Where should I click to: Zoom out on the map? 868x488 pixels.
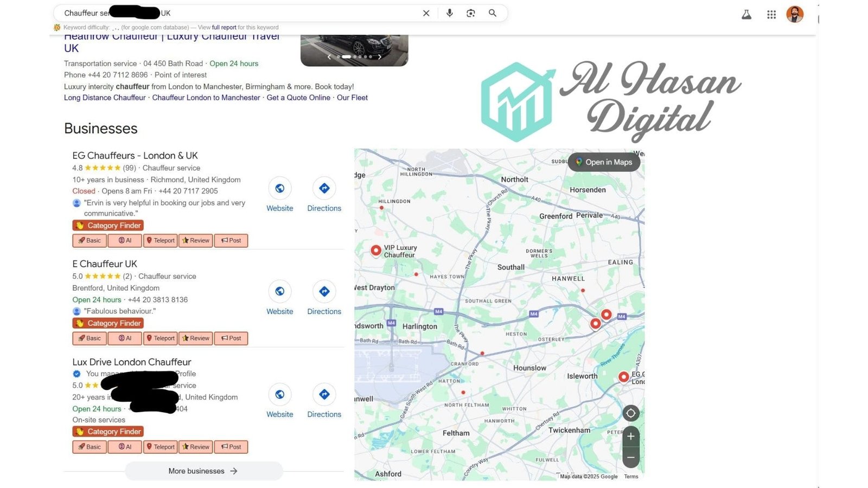click(x=630, y=457)
